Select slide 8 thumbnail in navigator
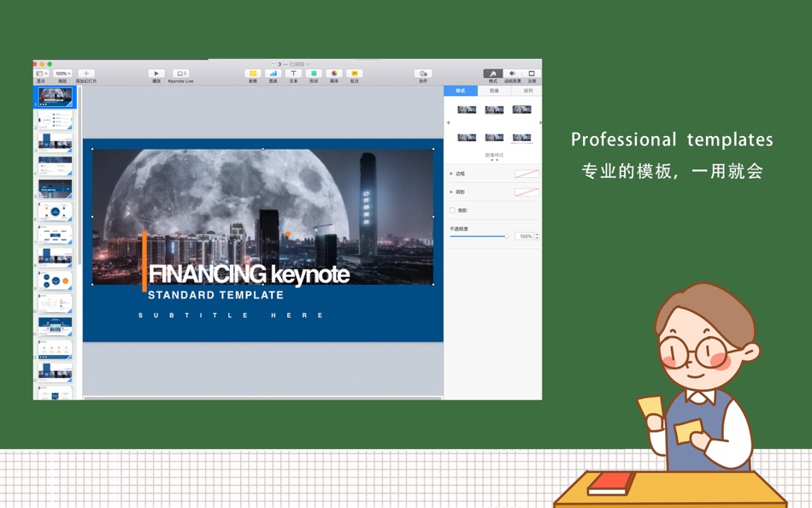Viewport: 812px width, 508px height. coord(55,257)
